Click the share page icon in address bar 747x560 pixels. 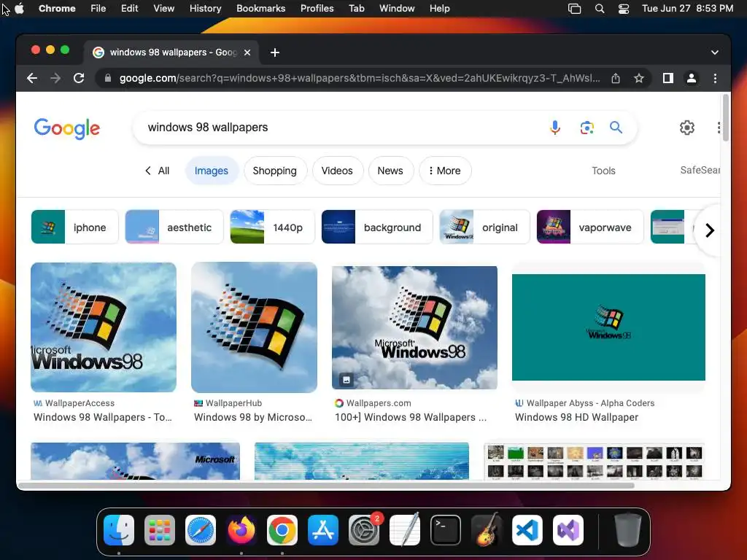tap(616, 78)
